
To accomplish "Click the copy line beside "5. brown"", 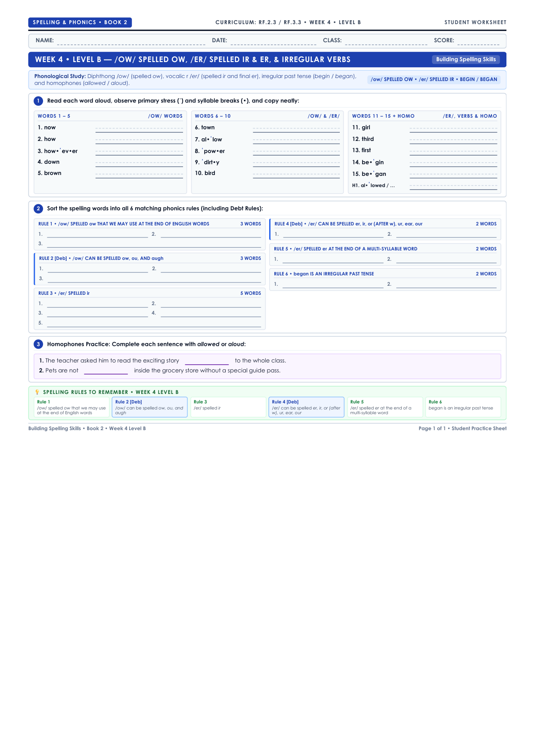I will pos(139,175).
